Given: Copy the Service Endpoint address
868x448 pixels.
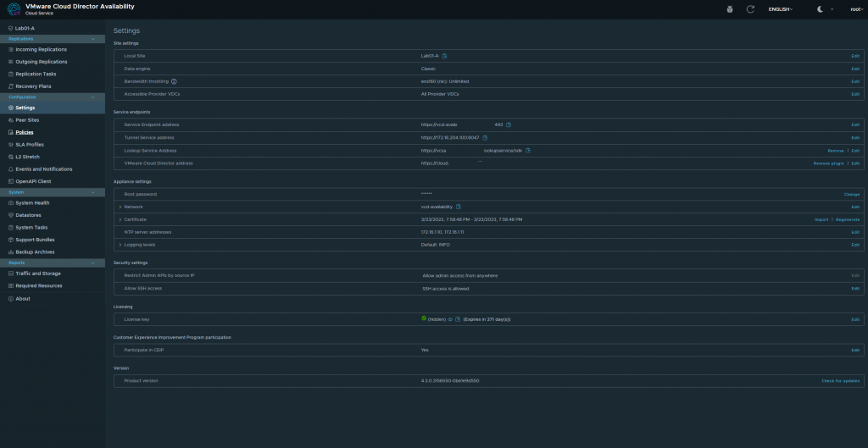Looking at the screenshot, I should pos(509,124).
